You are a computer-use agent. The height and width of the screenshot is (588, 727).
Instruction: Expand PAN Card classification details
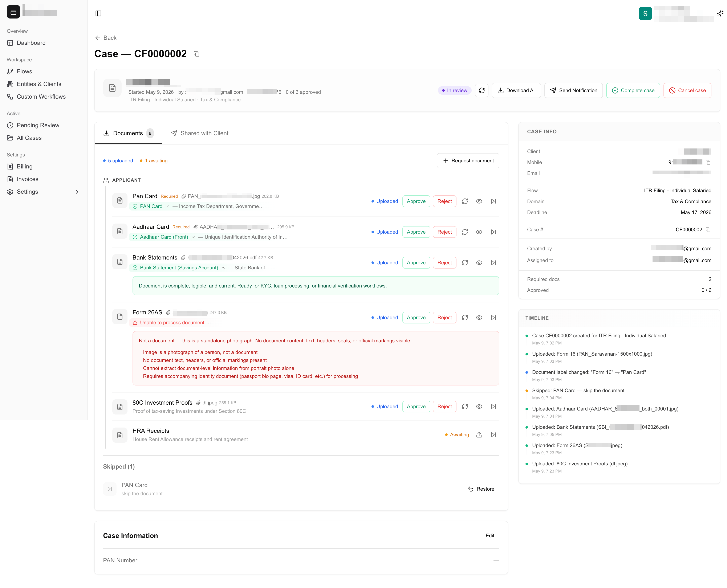167,206
